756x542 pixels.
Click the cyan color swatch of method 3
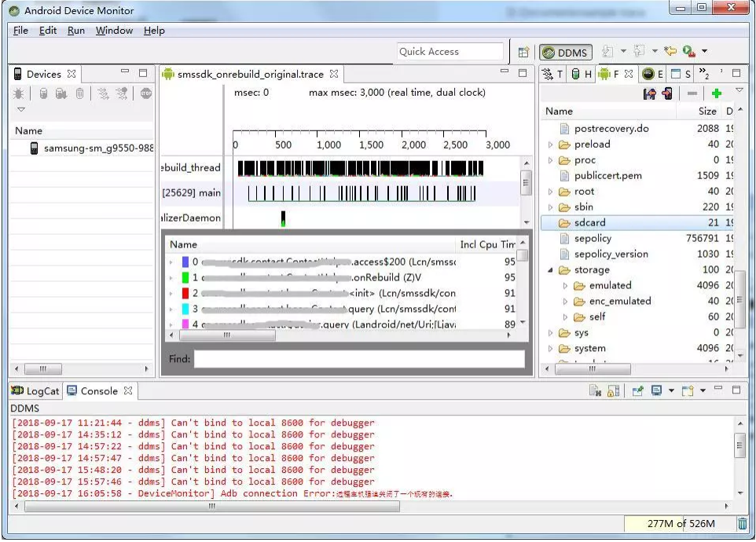tap(185, 309)
